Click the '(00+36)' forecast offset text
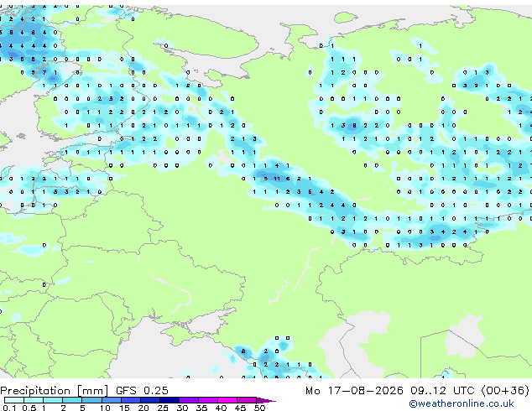This screenshot has width=532, height=411. [505, 391]
